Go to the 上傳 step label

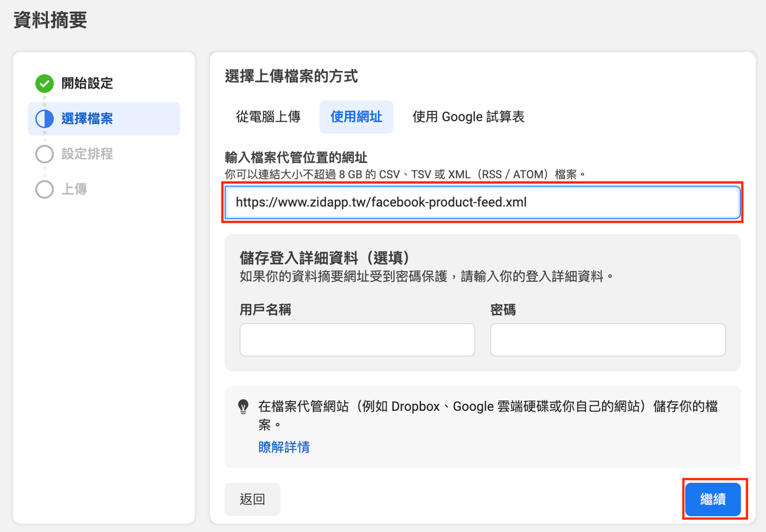74,189
